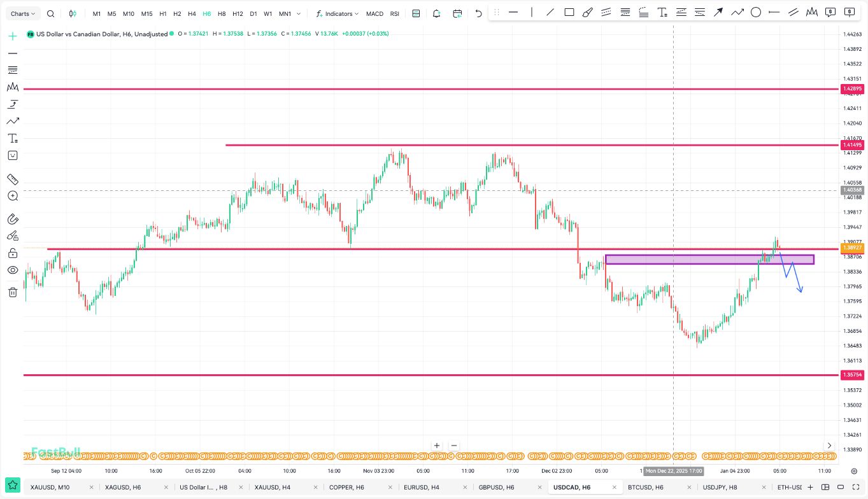Toggle magnet snap mode
This screenshot has height=499, width=868.
click(x=13, y=219)
